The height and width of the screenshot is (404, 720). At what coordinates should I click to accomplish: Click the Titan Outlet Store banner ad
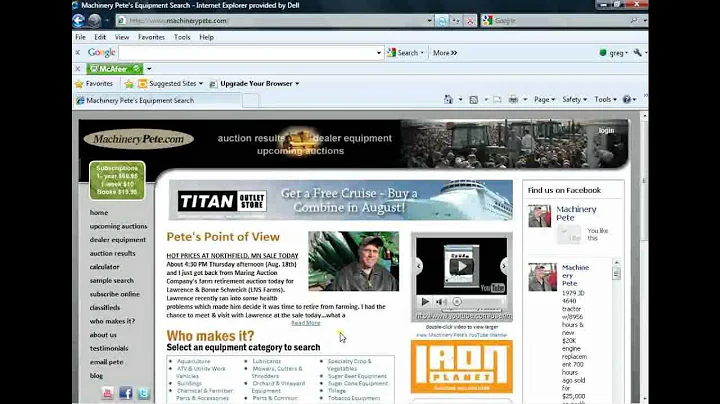pyautogui.click(x=341, y=200)
